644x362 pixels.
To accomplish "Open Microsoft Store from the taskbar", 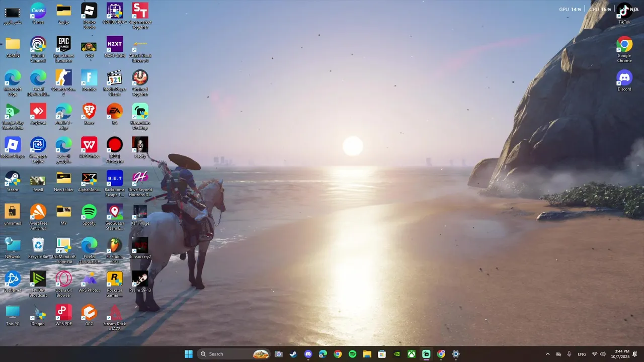I will (382, 354).
